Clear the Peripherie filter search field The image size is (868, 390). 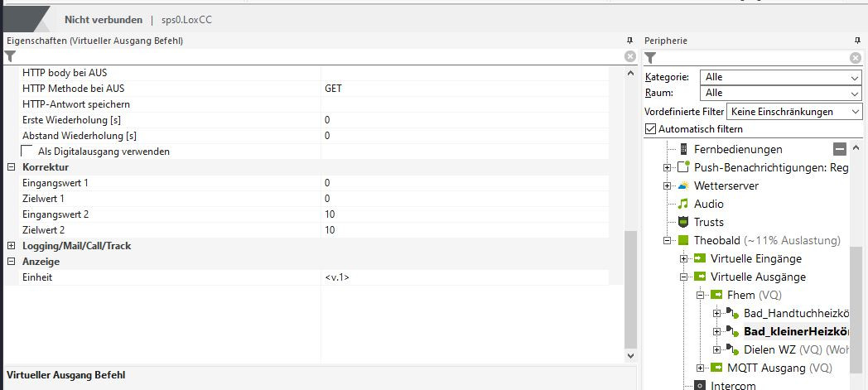(x=856, y=57)
